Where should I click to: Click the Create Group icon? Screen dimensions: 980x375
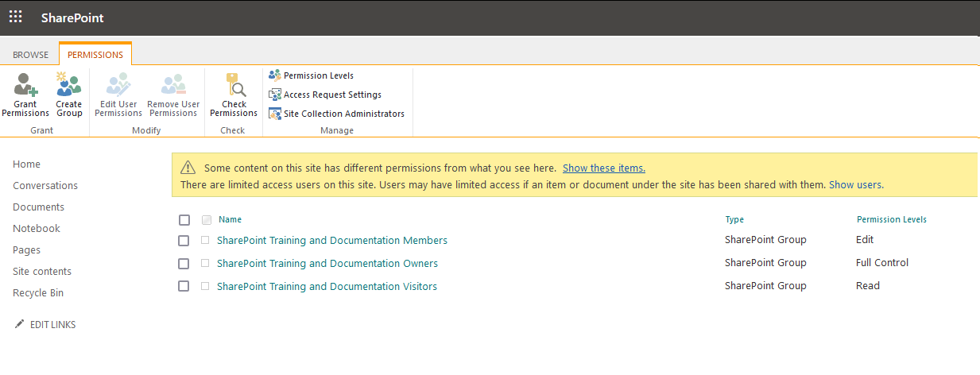69,83
